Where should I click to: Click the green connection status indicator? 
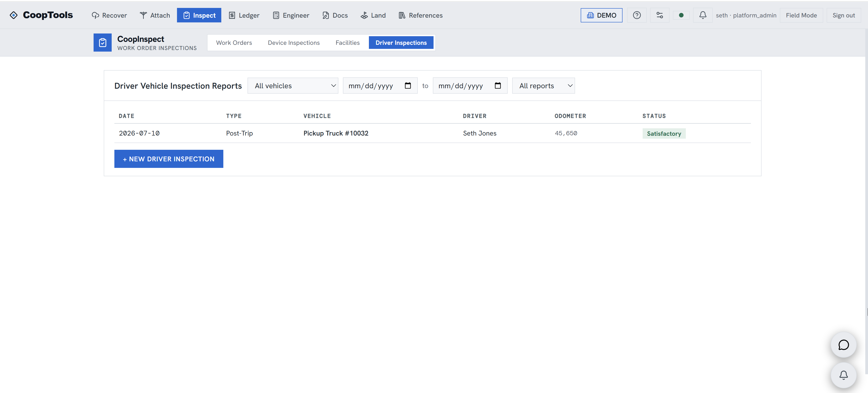coord(681,15)
